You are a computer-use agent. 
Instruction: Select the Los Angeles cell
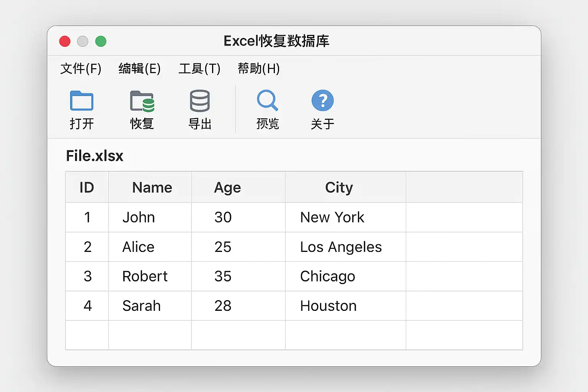pyautogui.click(x=346, y=247)
